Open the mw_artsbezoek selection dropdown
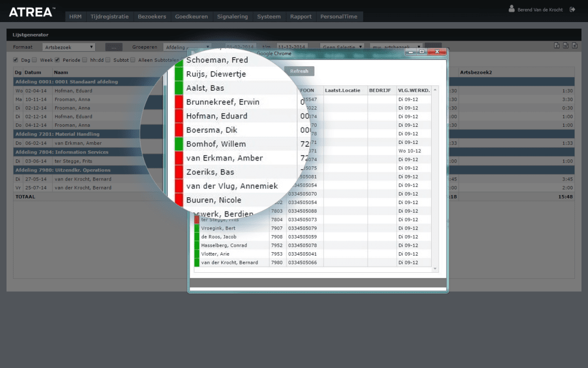 [396, 45]
